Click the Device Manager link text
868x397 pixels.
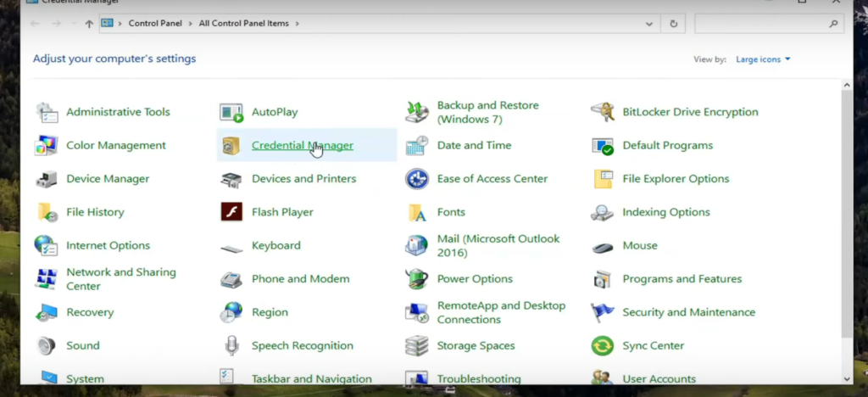[x=108, y=179]
